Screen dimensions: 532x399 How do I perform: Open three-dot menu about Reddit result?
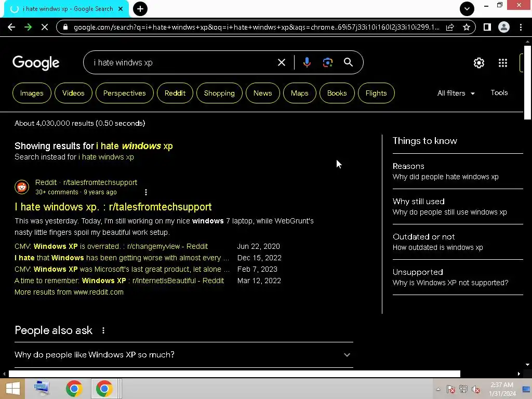146,192
